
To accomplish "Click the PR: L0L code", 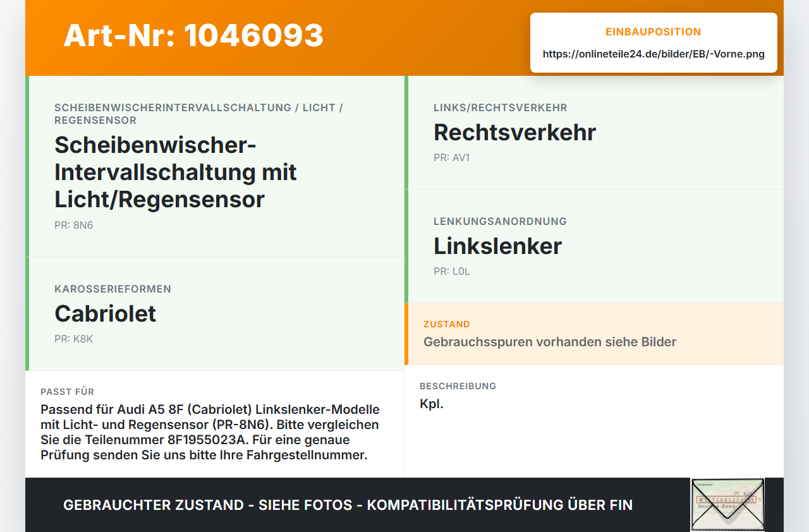I will pyautogui.click(x=452, y=271).
